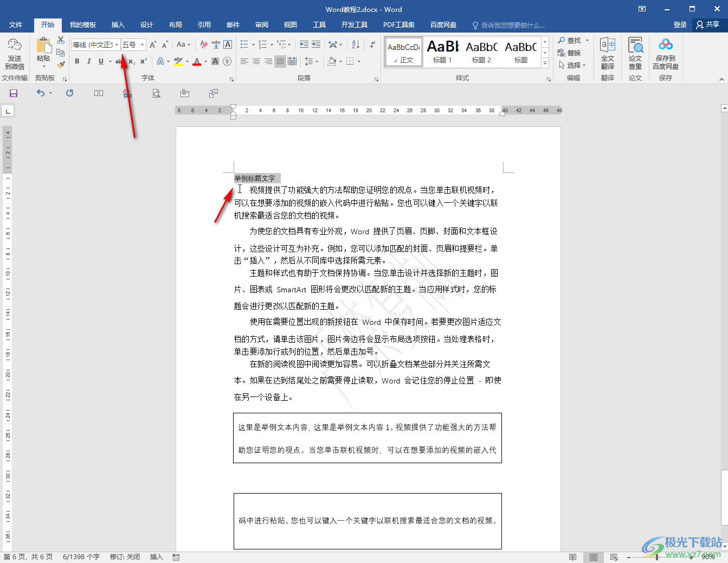Decrease the paragraph indent
Screen dimensions: 728x563
(304, 44)
